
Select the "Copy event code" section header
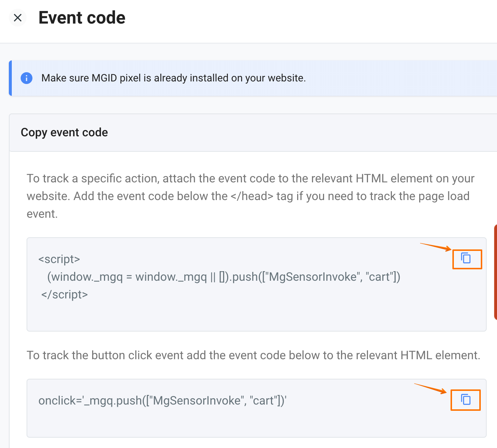tap(64, 133)
